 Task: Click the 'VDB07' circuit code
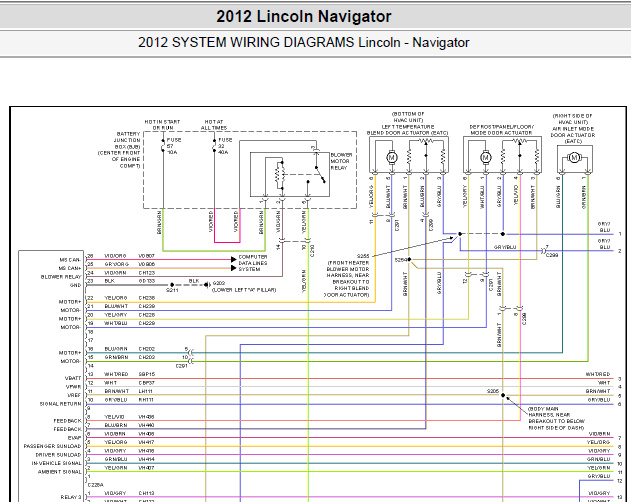[146, 256]
